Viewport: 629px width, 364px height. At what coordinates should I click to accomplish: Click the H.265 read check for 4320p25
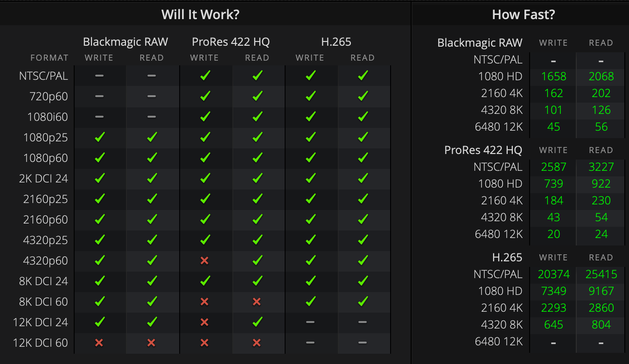pos(363,240)
